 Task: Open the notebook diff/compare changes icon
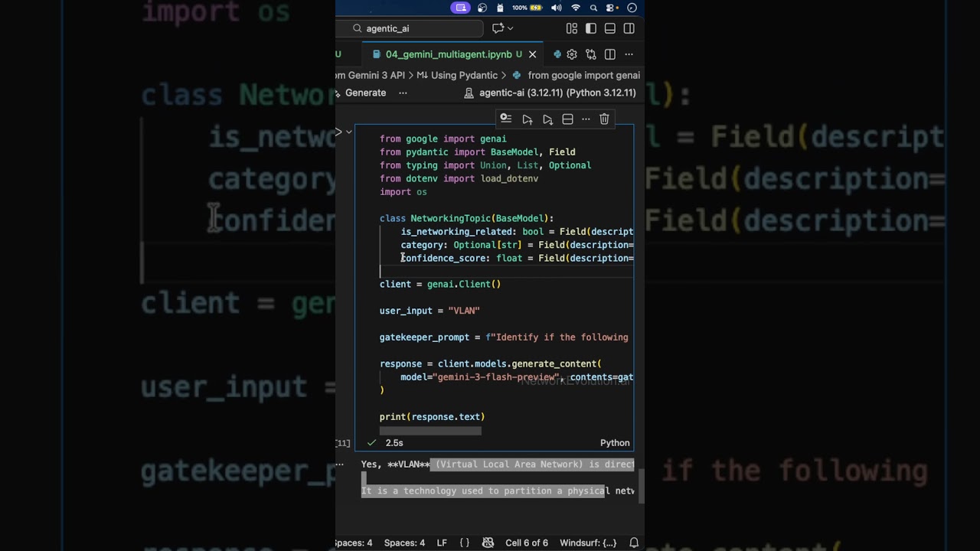pyautogui.click(x=591, y=54)
